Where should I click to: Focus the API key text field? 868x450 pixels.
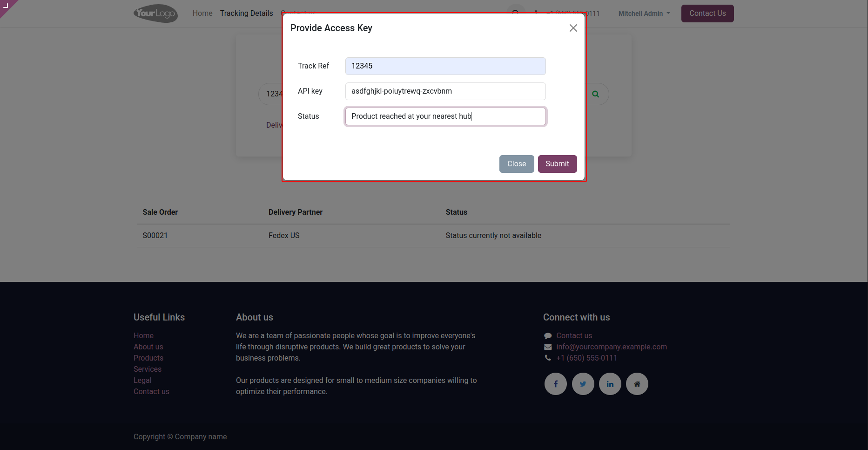click(445, 91)
